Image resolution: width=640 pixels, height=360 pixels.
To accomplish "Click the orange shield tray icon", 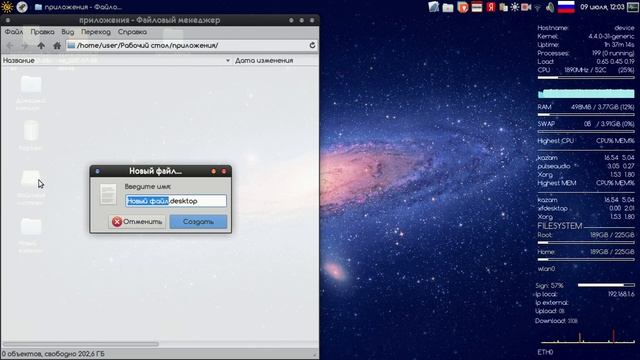I will 462,7.
